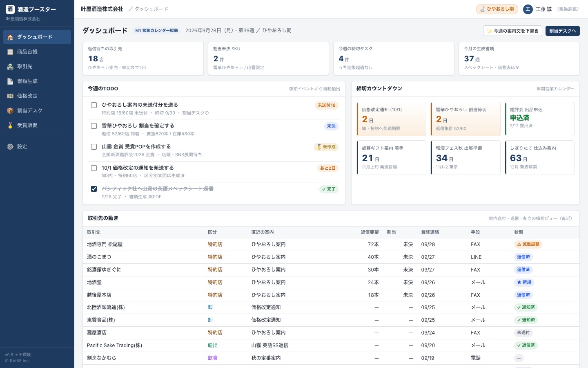Click 割烹なかむら row name

click(102, 358)
